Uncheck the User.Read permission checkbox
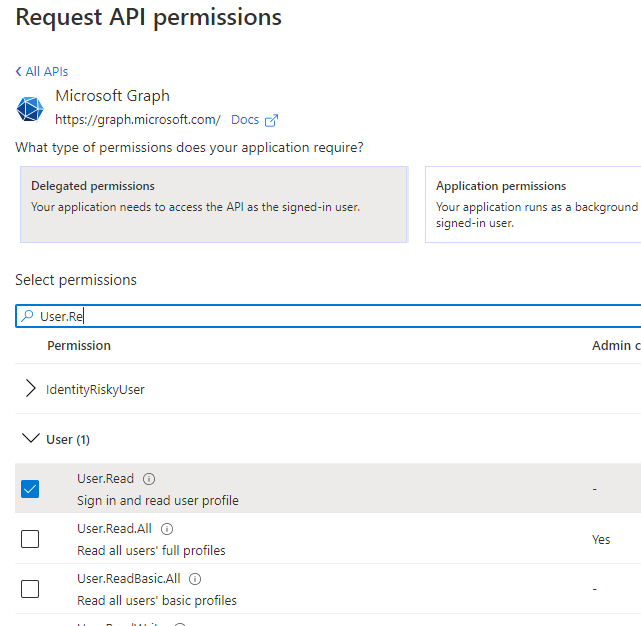Viewport: 641px width, 626px height. tap(30, 489)
